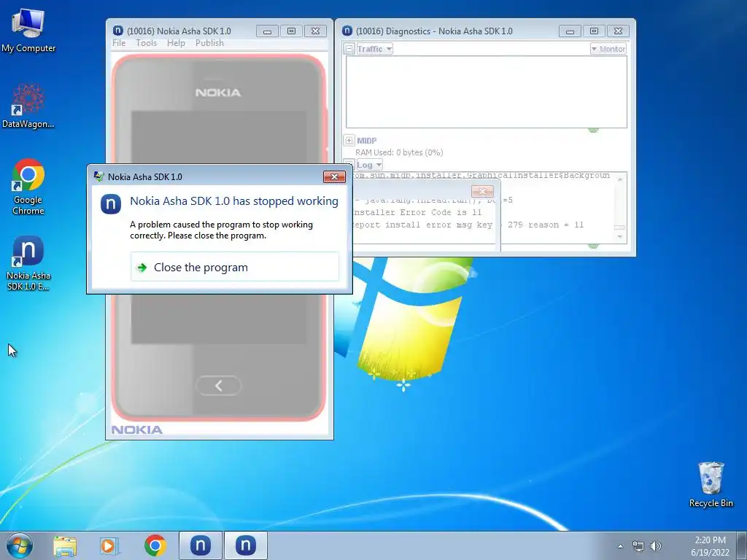The image size is (747, 560).
Task: Click Close the program in crash dialog
Action: [234, 267]
